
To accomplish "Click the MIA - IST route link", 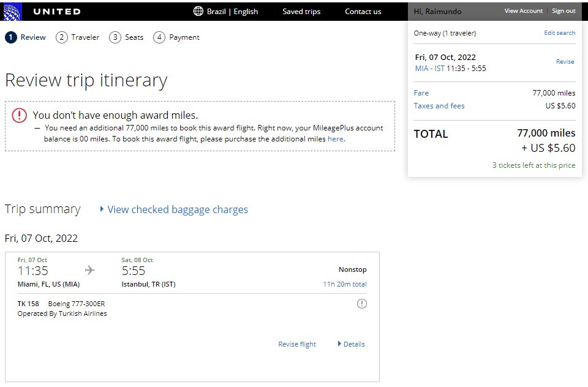I will click(429, 68).
